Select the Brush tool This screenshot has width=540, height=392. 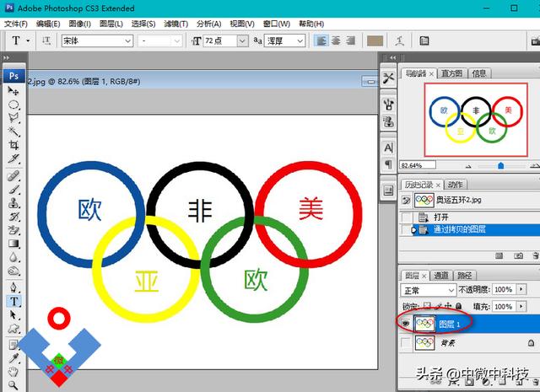(13, 190)
